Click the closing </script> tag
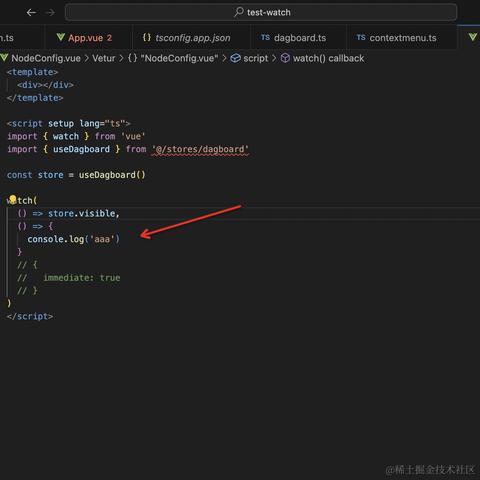 [x=30, y=316]
